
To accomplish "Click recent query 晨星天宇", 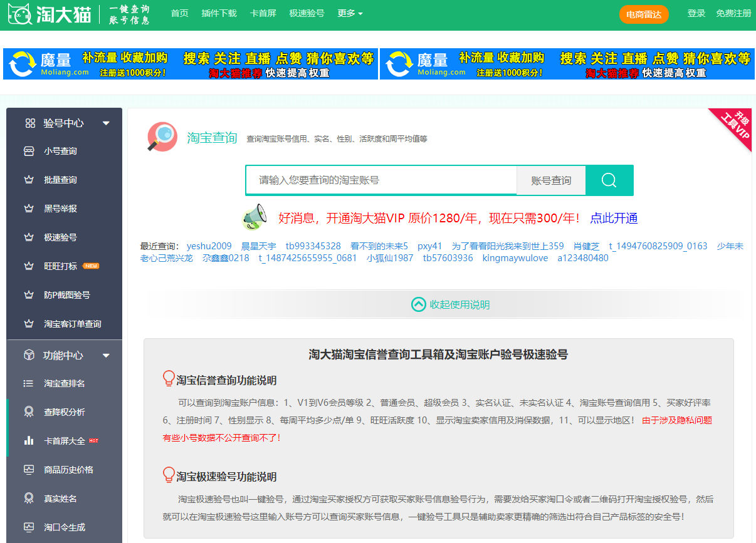I will point(259,246).
